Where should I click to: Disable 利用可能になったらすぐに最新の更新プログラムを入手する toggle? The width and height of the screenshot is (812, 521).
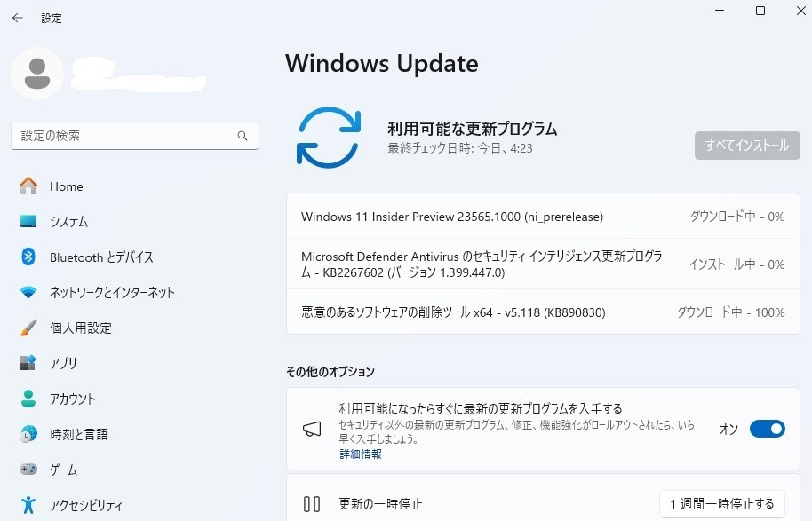(x=766, y=429)
